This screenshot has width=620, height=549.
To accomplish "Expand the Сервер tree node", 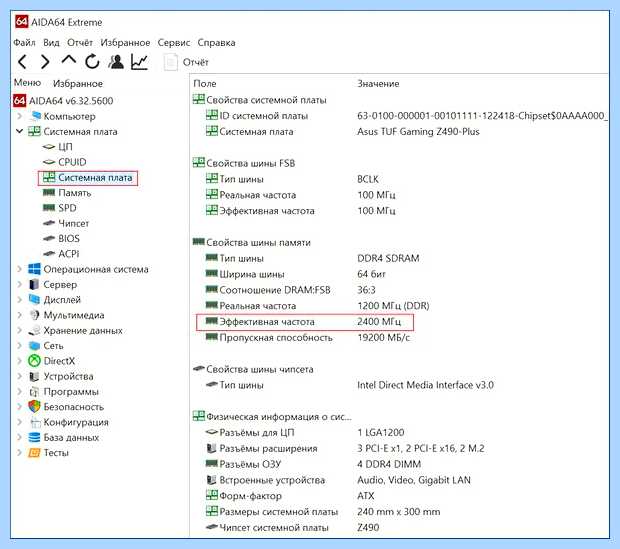I will point(19,284).
